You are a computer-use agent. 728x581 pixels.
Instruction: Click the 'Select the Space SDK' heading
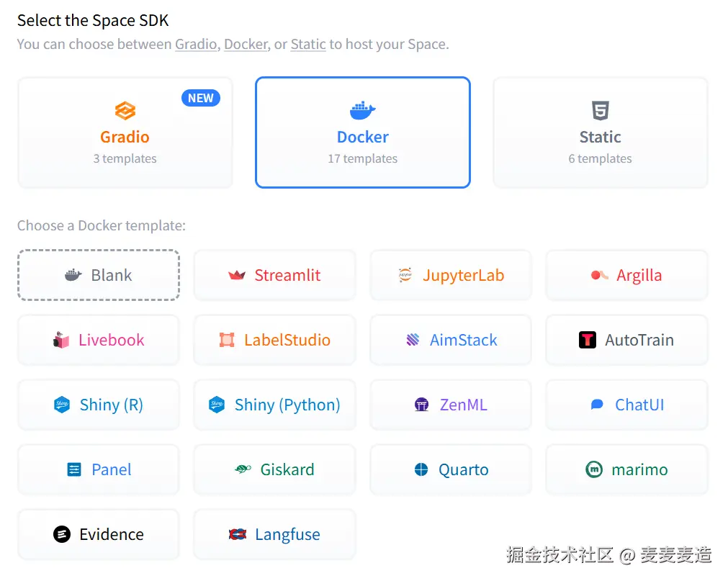point(93,20)
